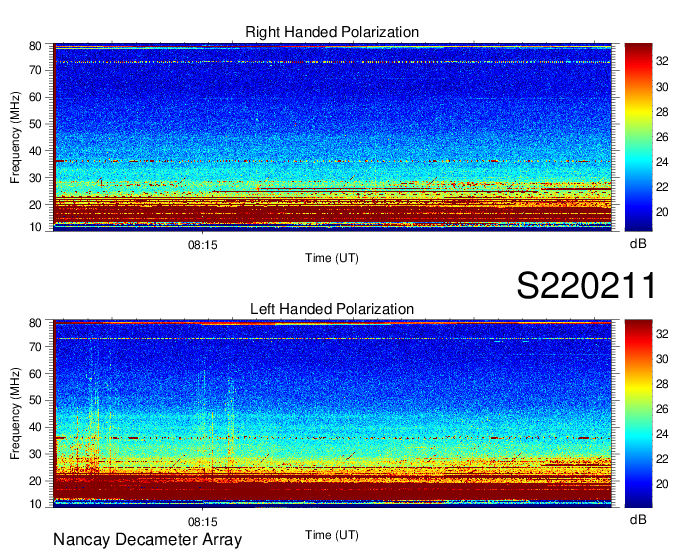Click the 26 value on upper color bar

point(662,137)
